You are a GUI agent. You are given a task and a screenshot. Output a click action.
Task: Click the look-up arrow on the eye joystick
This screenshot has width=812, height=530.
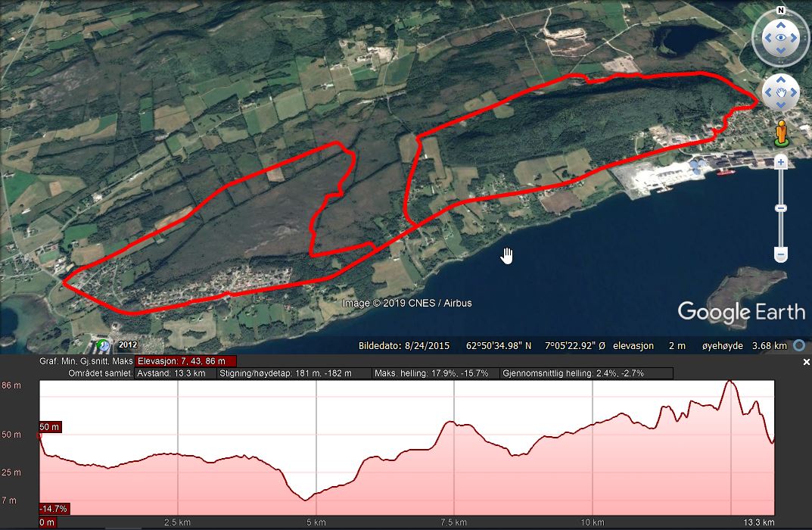pos(781,25)
